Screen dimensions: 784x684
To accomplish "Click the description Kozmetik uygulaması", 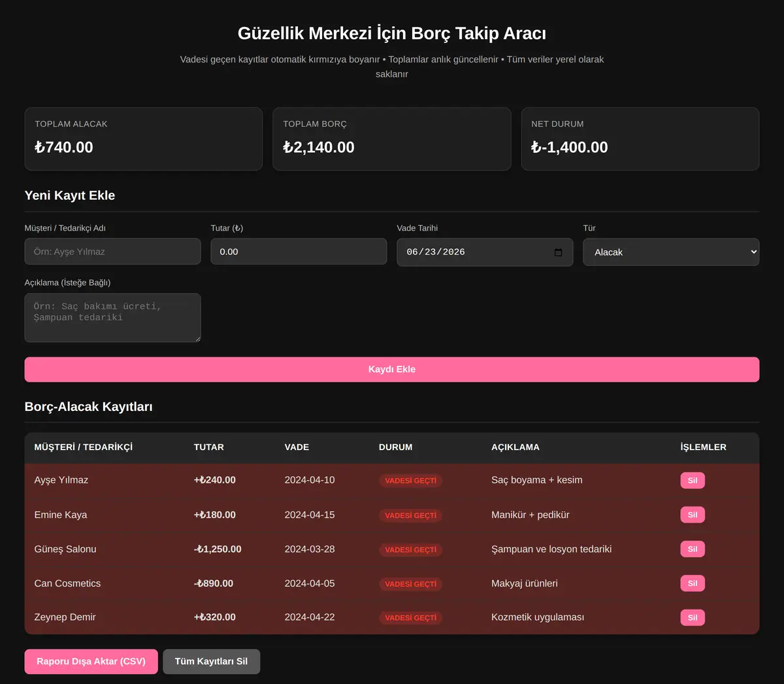I will point(538,617).
